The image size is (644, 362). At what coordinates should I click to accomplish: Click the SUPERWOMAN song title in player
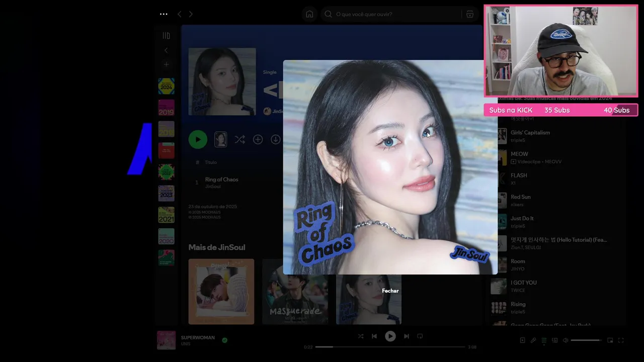[198, 337]
